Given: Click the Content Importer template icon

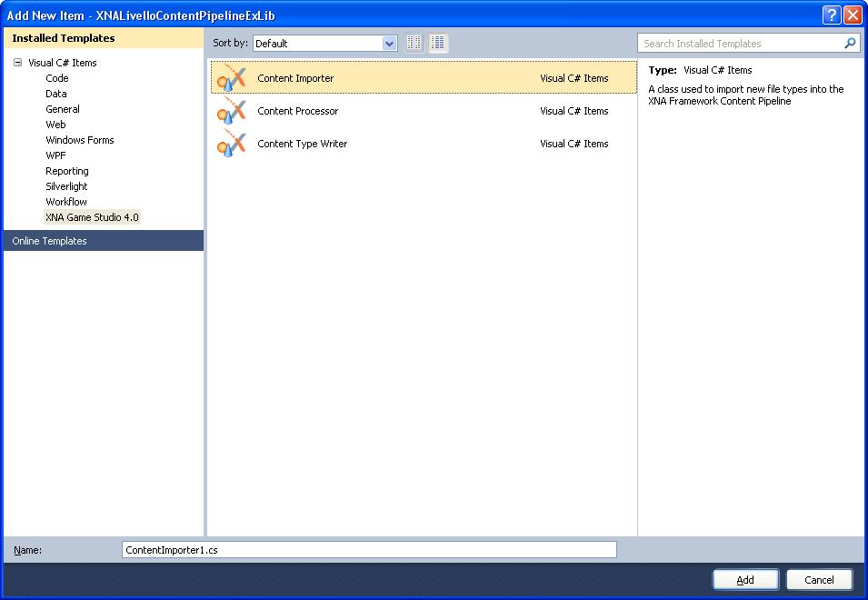Looking at the screenshot, I should (232, 78).
